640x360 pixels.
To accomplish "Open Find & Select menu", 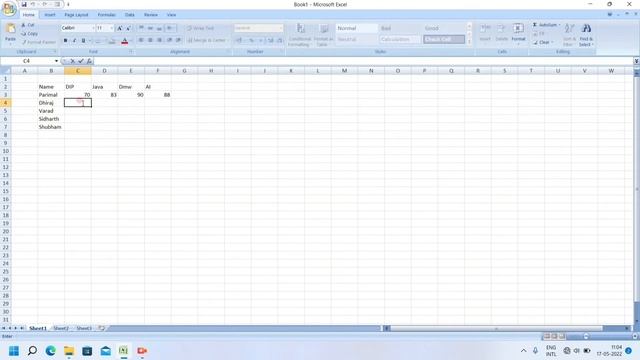I will click(x=586, y=35).
